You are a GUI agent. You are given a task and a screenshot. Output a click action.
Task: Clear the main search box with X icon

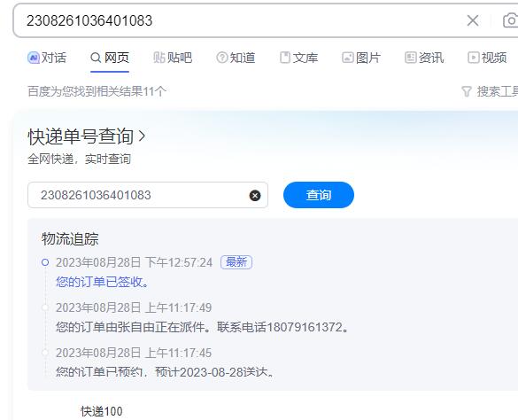473,20
